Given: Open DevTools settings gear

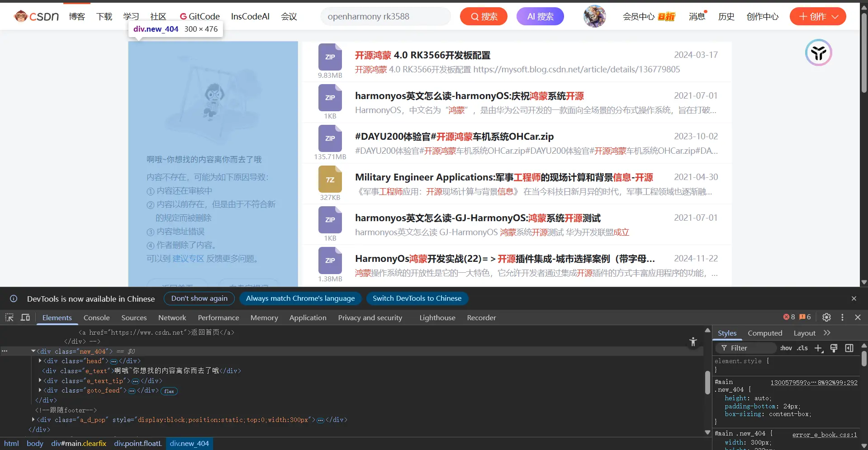Looking at the screenshot, I should click(826, 317).
